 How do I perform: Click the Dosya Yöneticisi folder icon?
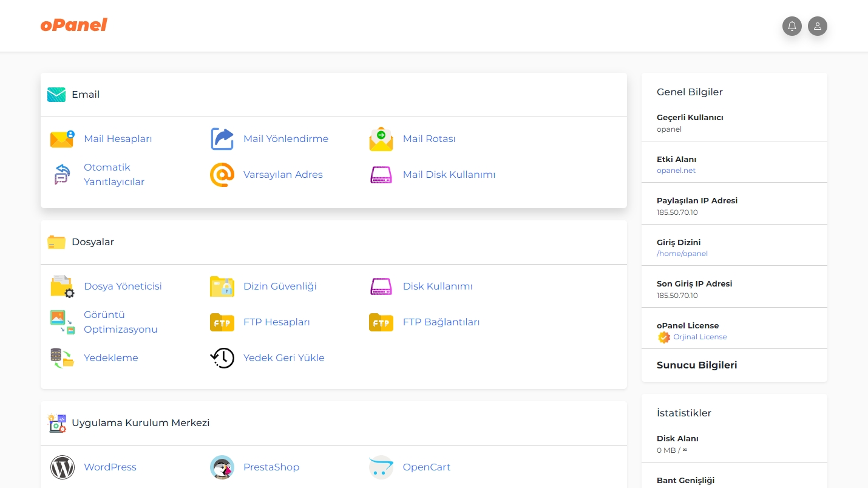[x=62, y=286]
